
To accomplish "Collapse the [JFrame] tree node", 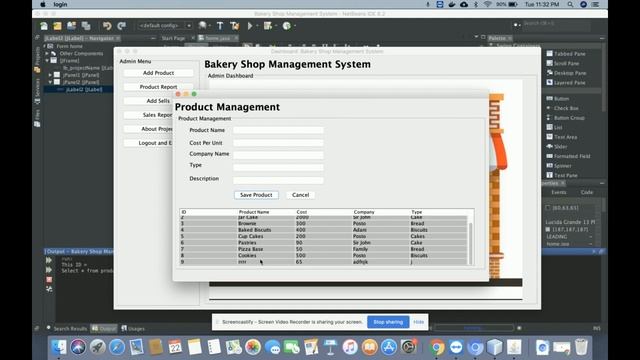I will click(47, 60).
